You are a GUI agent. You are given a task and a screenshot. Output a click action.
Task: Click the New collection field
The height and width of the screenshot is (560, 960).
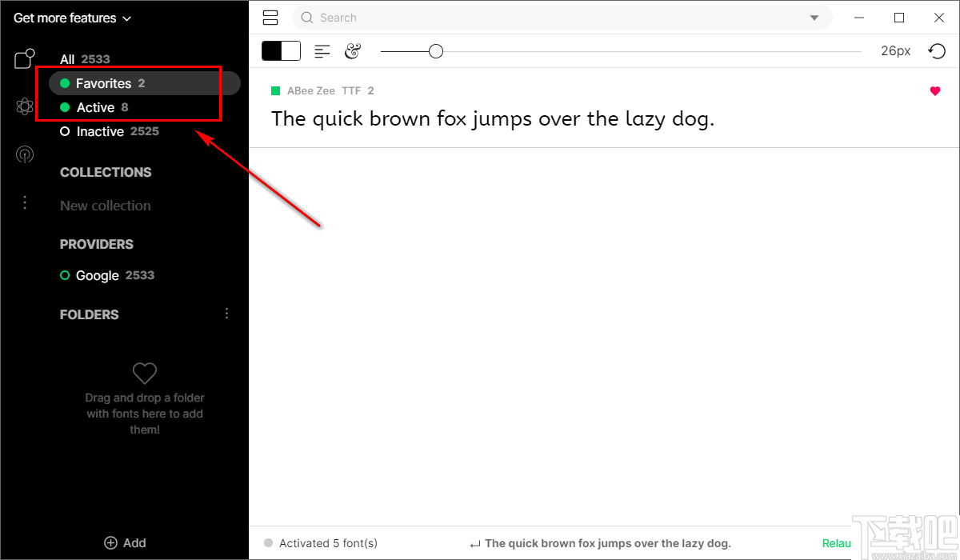click(x=106, y=206)
